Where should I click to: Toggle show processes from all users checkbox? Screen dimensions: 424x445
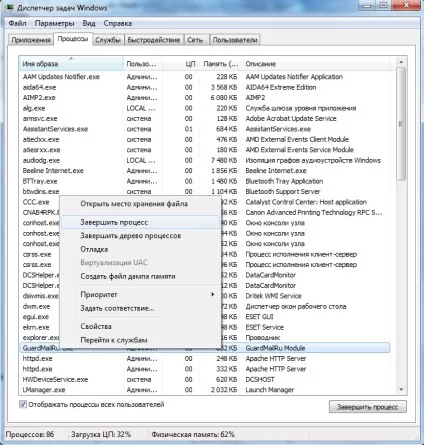pos(23,404)
